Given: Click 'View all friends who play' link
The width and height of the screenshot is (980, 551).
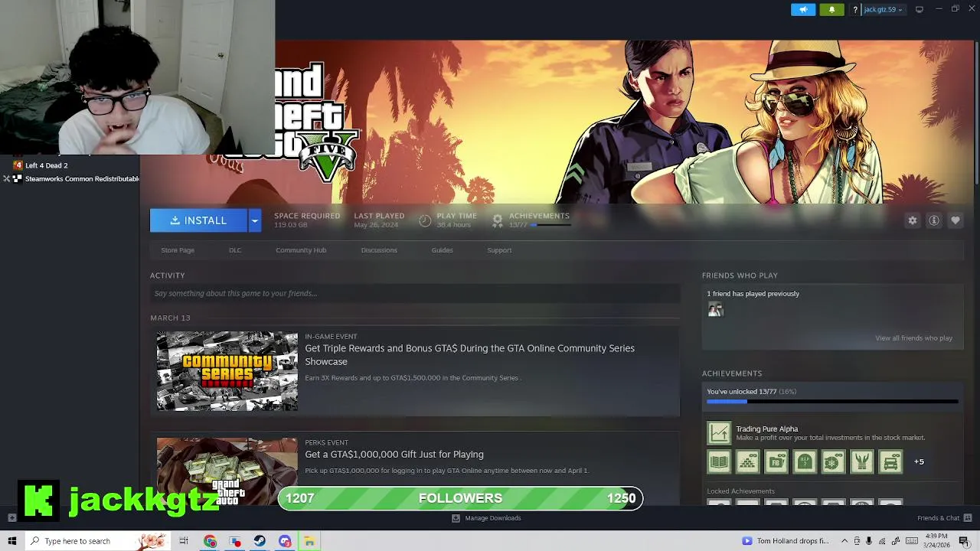Looking at the screenshot, I should pos(913,338).
